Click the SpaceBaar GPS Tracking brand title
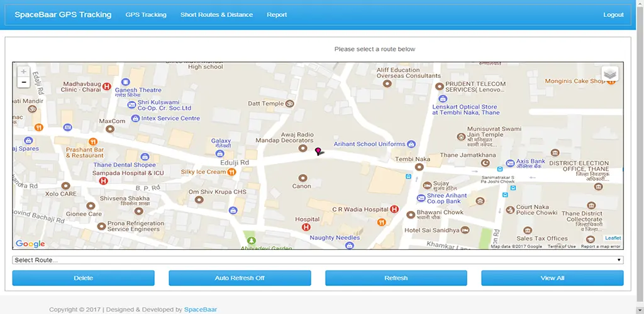Image resolution: width=644 pixels, height=314 pixels. tap(63, 14)
